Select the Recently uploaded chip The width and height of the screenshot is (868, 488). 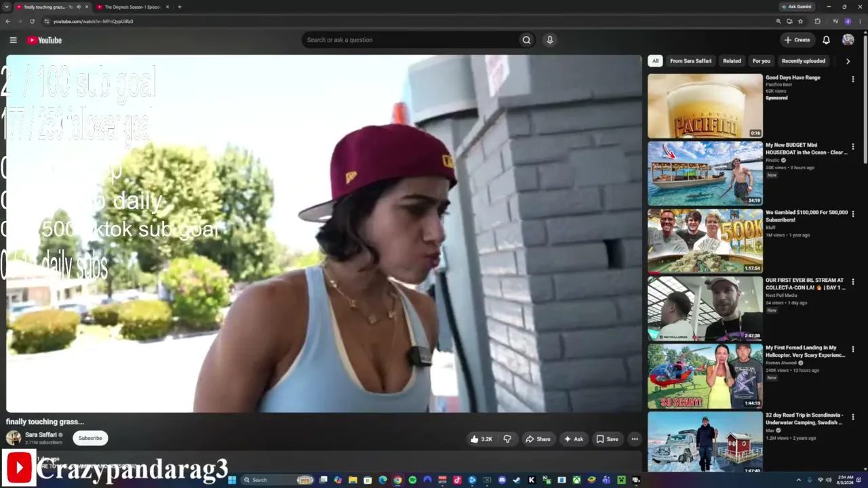(x=804, y=61)
